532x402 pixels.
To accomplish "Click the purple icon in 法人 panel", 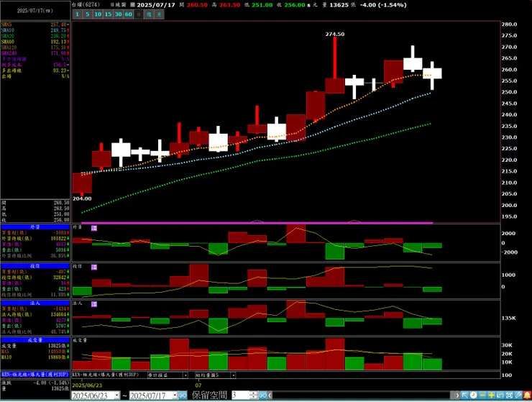I will coord(94,304).
